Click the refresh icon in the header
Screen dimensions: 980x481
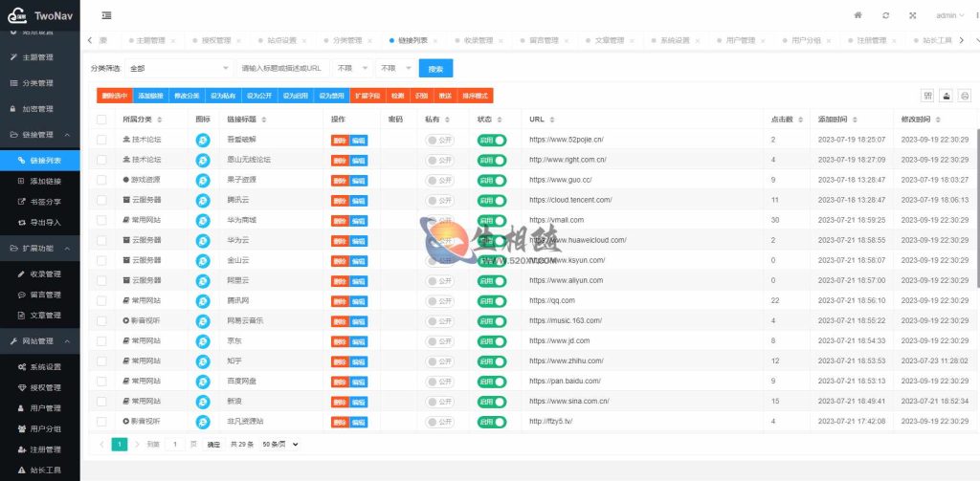[885, 15]
